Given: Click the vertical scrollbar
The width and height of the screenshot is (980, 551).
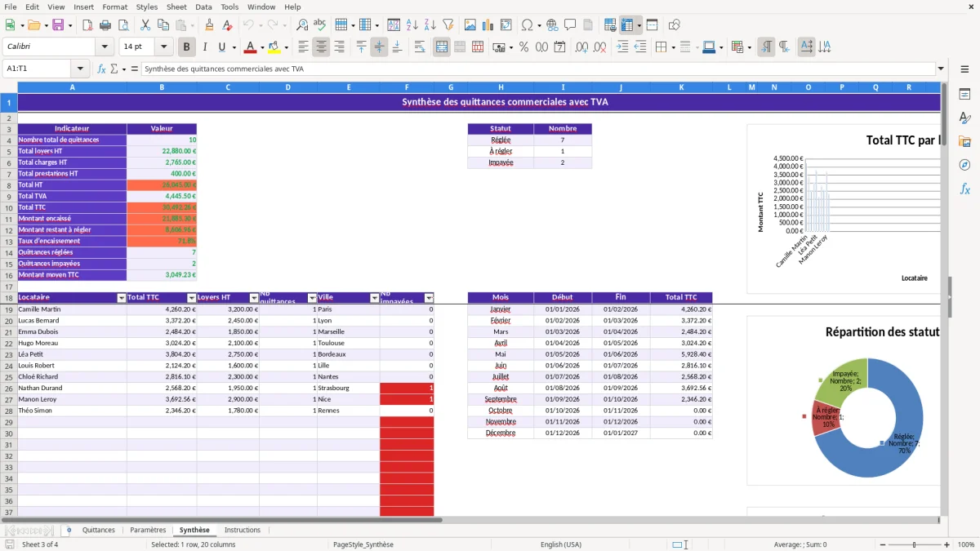Looking at the screenshot, I should point(945,298).
